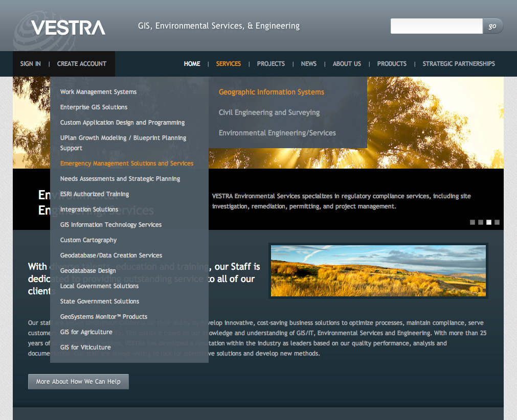Screen dimensions: 517x420
Task: Choose Local Government Solutions
Action: click(x=99, y=286)
